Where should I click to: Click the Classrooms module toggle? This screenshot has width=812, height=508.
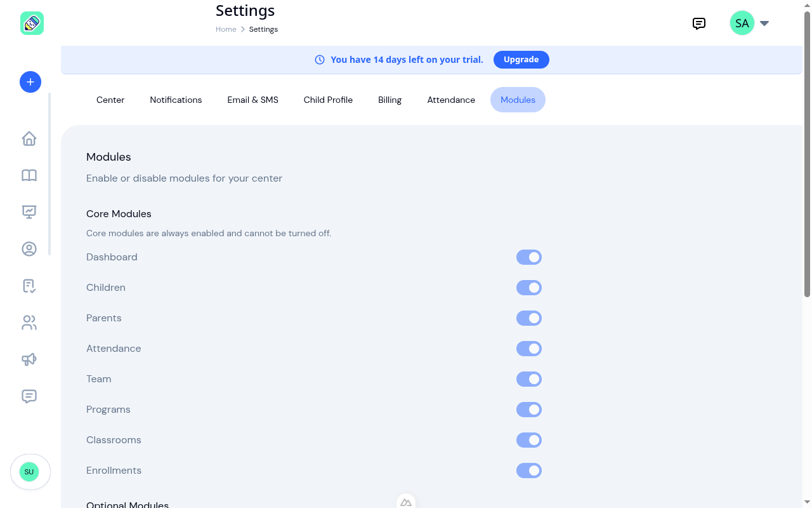pyautogui.click(x=529, y=440)
